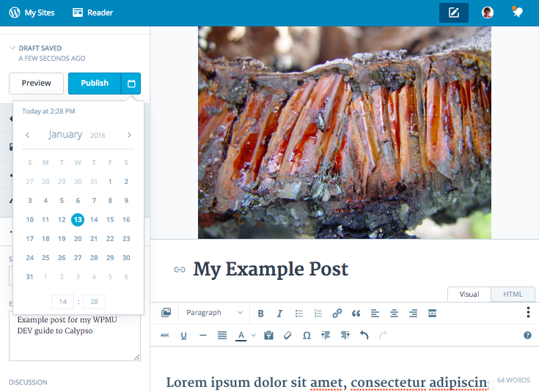Insert the Read More tag
Screen dimensions: 539x392
432,314
